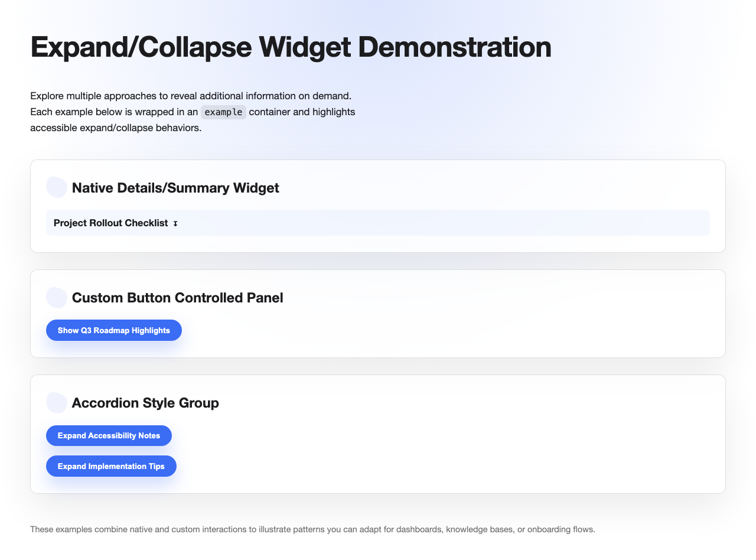
Task: Click the Project Rollout Checklist label text
Action: 110,223
